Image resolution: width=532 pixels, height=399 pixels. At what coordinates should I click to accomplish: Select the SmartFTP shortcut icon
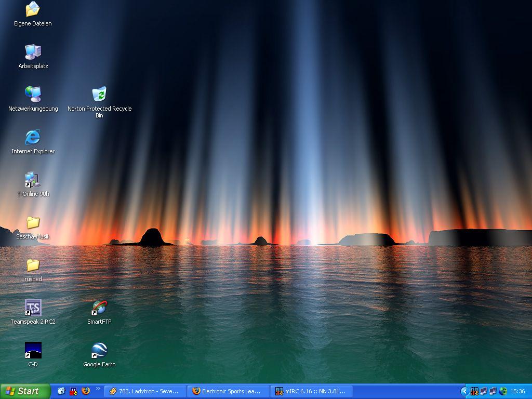coord(99,308)
